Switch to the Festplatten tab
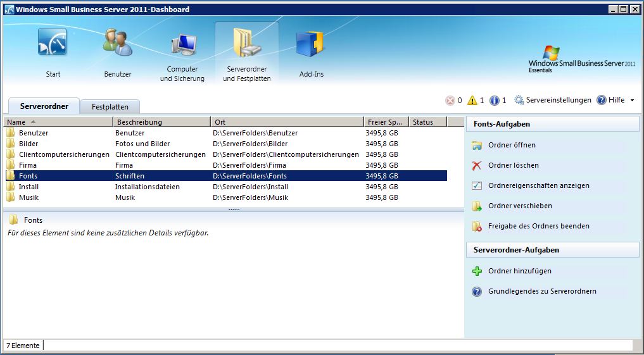The width and height of the screenshot is (644, 355). click(x=110, y=107)
